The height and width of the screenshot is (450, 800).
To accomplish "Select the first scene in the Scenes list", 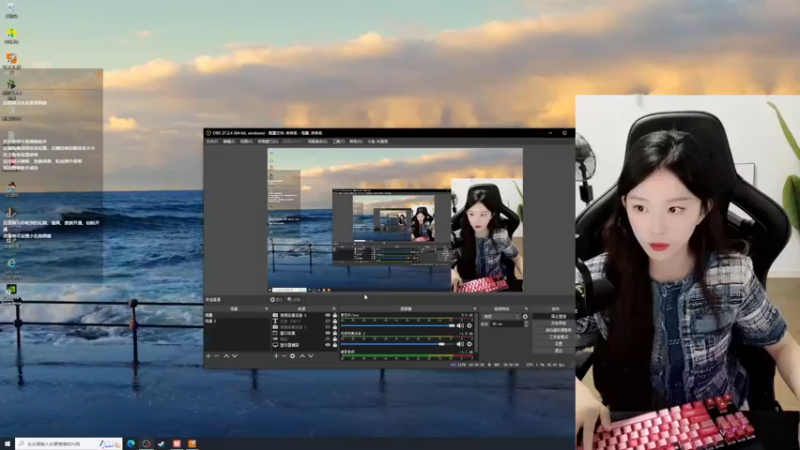I will coord(236,315).
